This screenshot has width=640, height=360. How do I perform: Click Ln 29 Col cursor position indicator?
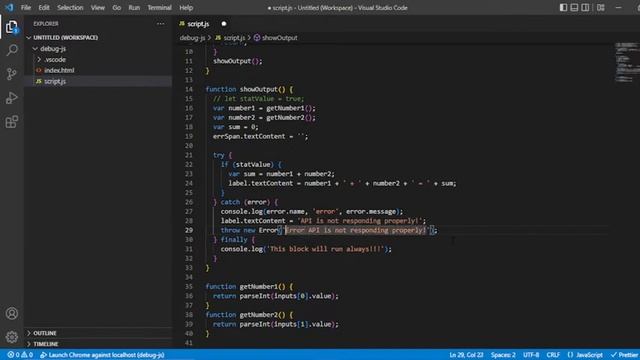[467, 355]
